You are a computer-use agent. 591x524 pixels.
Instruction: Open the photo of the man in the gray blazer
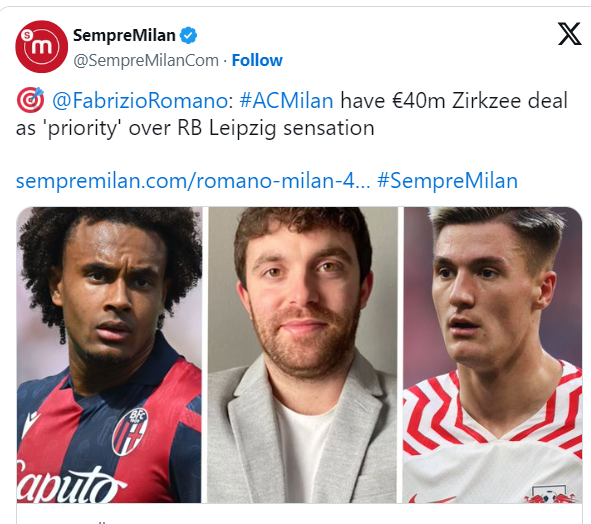pos(303,355)
